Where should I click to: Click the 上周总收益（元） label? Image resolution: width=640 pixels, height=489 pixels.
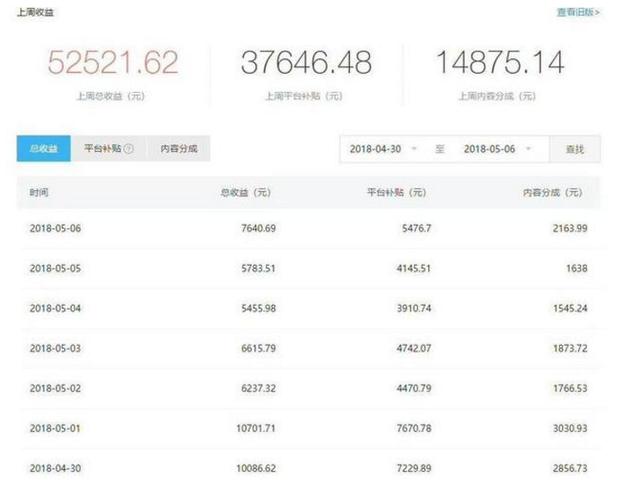point(111,96)
